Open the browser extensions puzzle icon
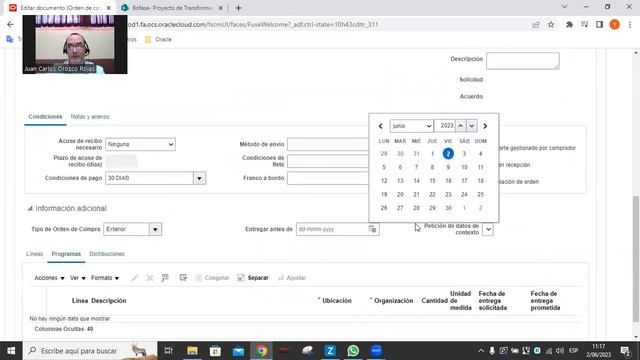The width and height of the screenshot is (640, 360). pyautogui.click(x=569, y=24)
